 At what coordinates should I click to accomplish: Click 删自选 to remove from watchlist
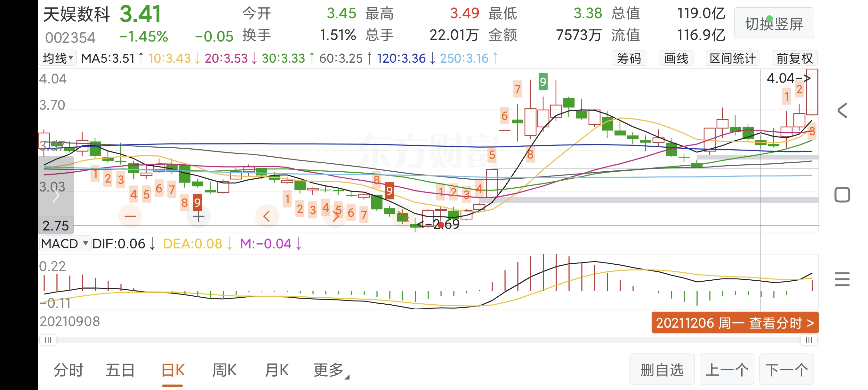pos(662,370)
